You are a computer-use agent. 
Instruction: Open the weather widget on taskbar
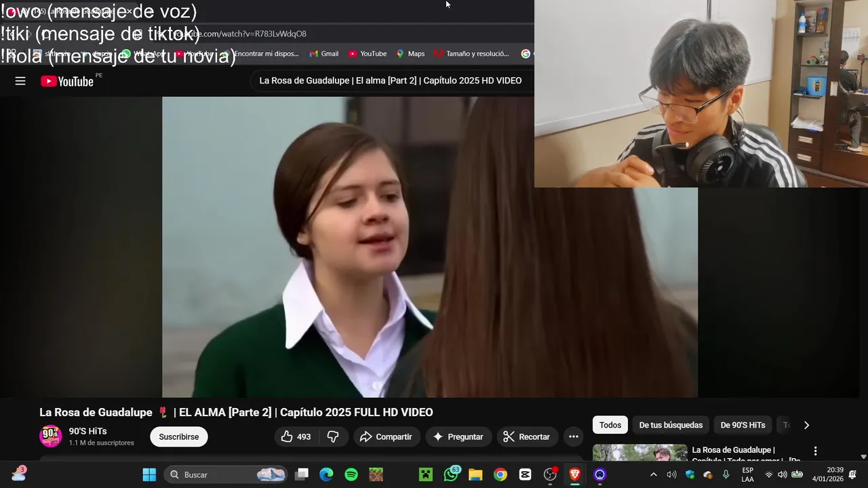pyautogui.click(x=18, y=474)
